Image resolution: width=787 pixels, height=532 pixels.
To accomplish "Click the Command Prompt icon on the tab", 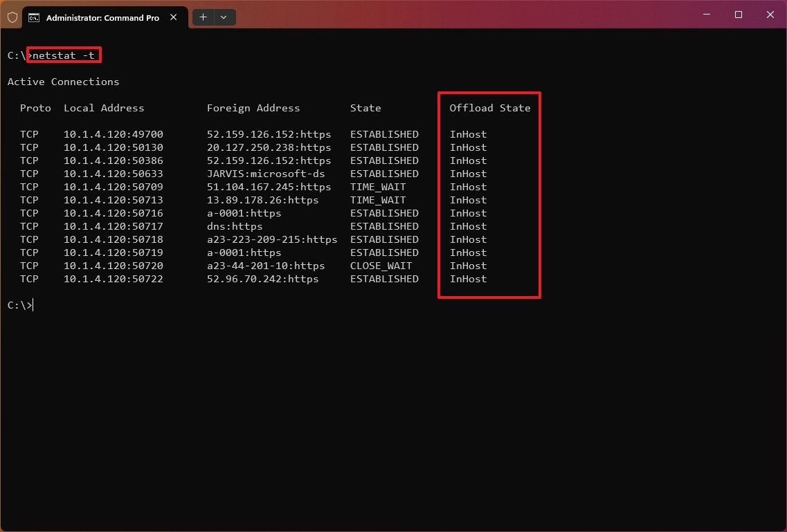I will [35, 17].
